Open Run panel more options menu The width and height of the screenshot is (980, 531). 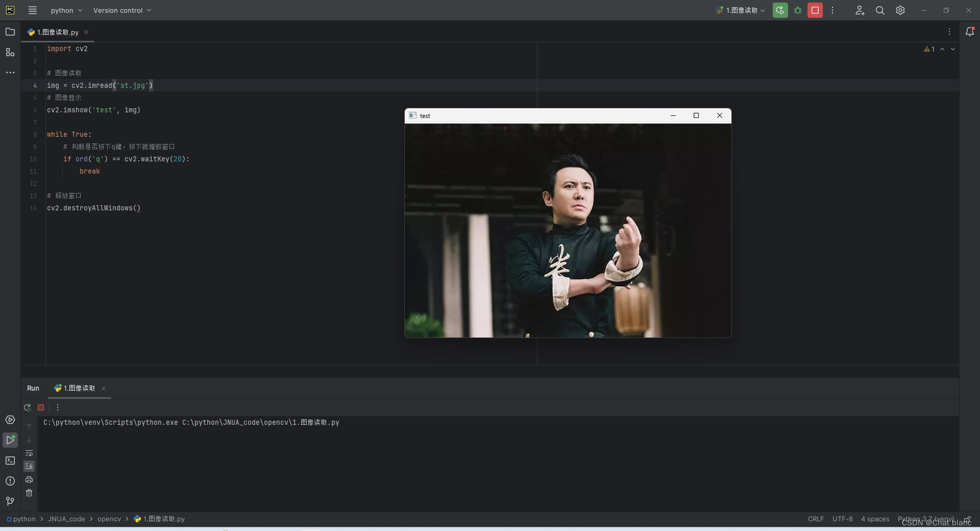click(x=58, y=407)
